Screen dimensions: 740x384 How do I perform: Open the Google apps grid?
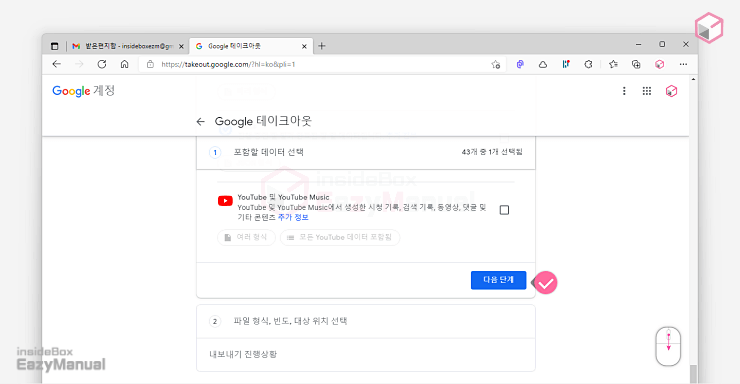point(647,91)
